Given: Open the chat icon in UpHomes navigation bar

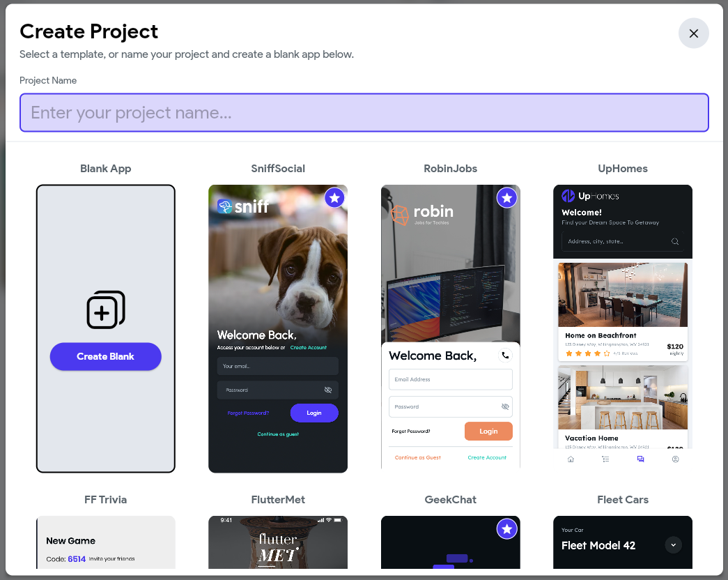Looking at the screenshot, I should coord(640,459).
